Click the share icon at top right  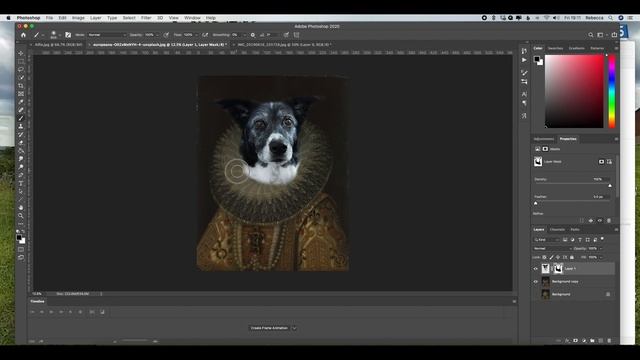tap(614, 35)
